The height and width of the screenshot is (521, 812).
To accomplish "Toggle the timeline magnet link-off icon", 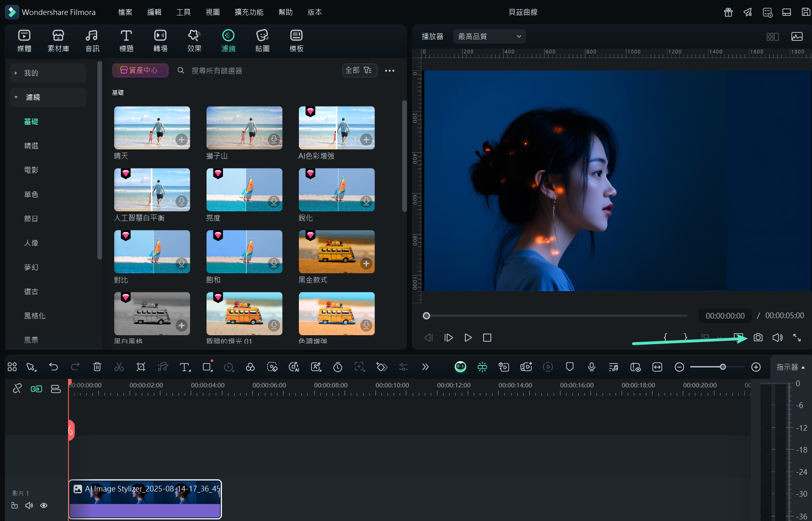I will (x=17, y=389).
